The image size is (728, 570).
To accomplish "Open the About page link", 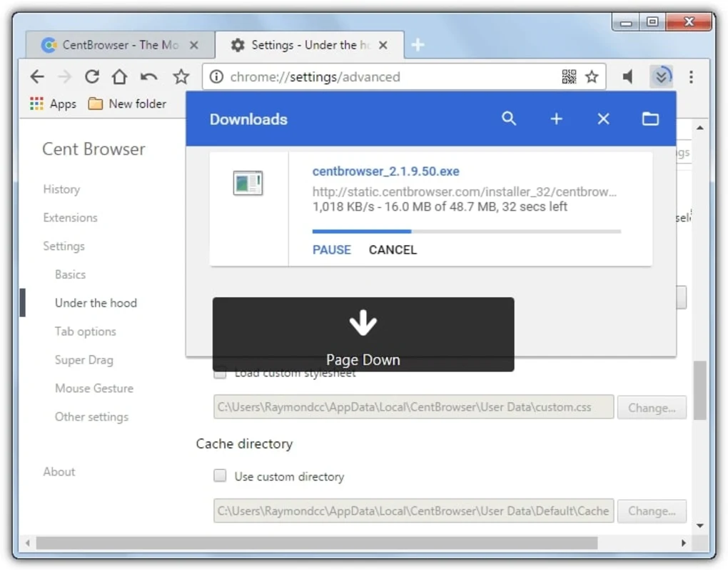I will [59, 471].
